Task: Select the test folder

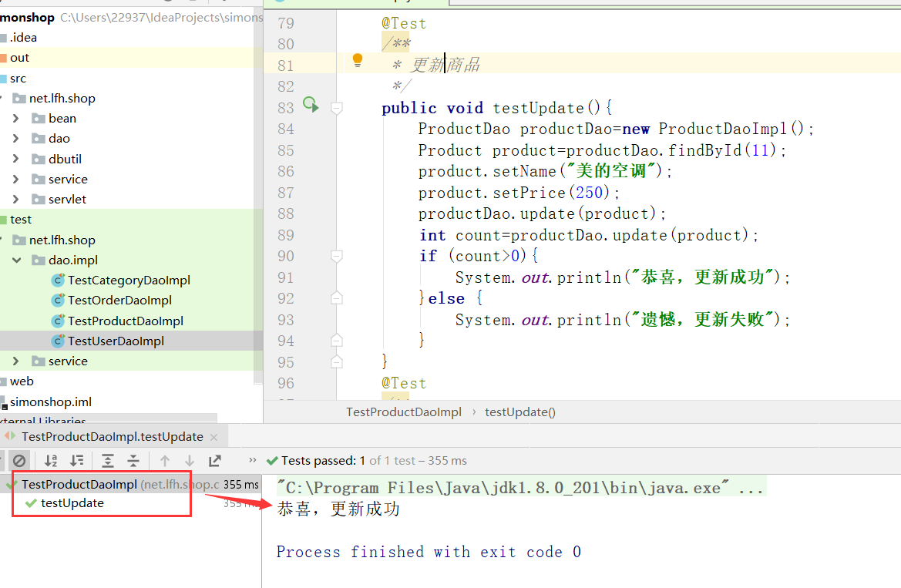Action: tap(21, 220)
